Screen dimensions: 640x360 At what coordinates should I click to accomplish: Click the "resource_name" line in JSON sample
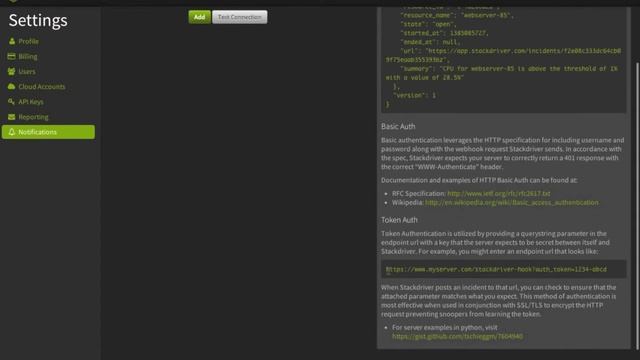(x=457, y=16)
